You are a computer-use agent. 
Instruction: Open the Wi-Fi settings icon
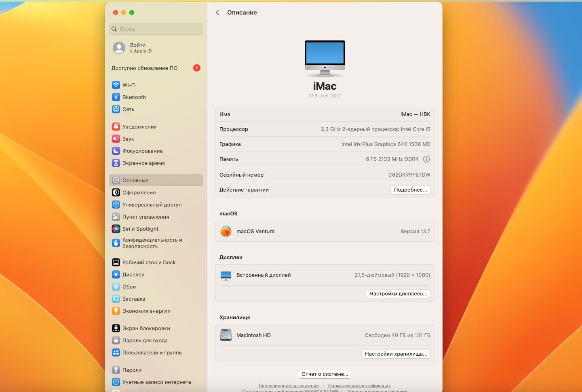pyautogui.click(x=116, y=85)
